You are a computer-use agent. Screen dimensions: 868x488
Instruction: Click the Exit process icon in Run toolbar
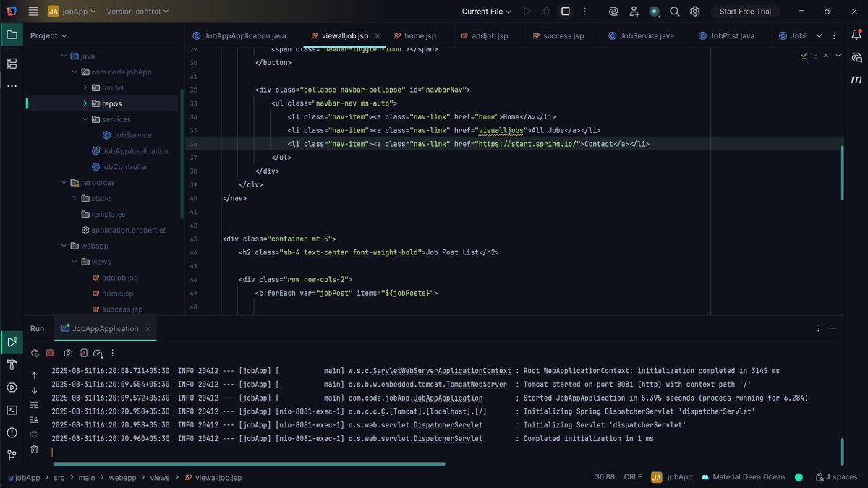[83, 353]
